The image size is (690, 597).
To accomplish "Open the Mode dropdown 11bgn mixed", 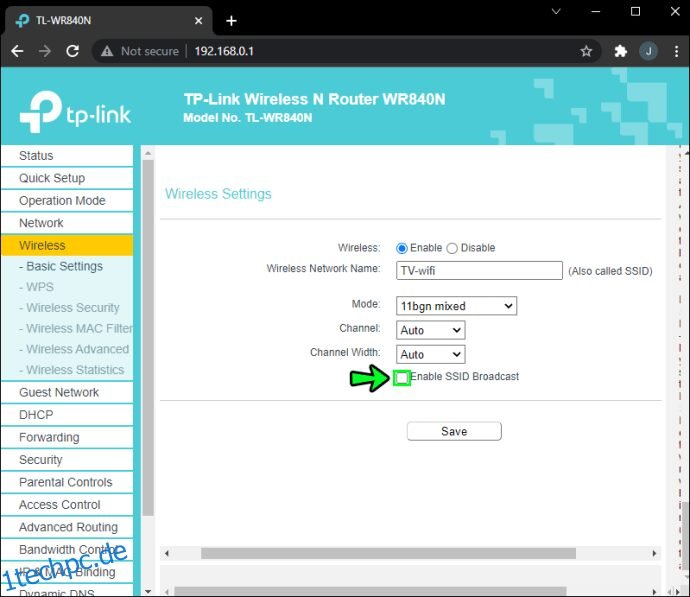I will (456, 306).
